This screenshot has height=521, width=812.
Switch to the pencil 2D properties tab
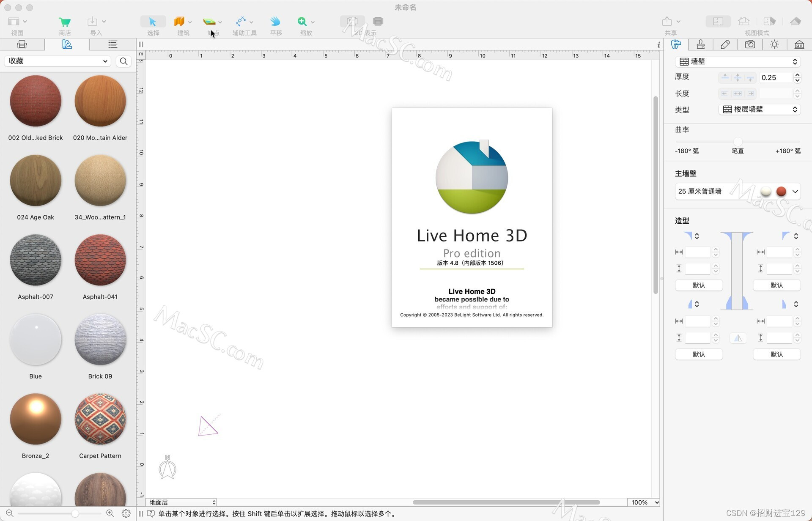point(725,44)
